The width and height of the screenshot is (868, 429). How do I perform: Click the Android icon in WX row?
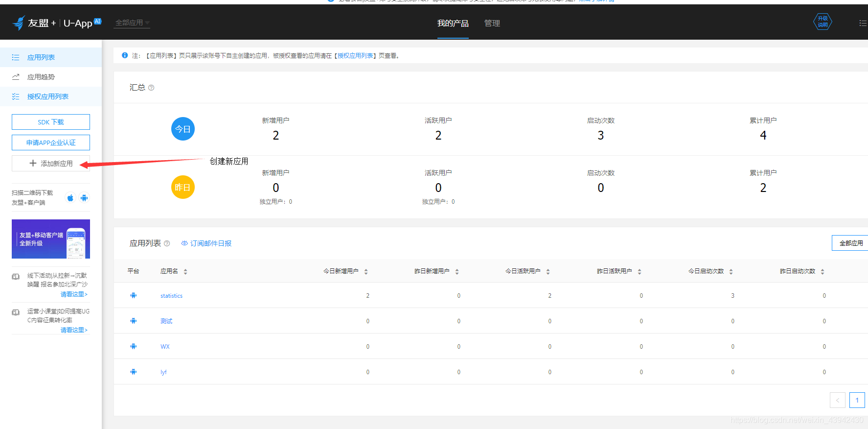pos(134,346)
